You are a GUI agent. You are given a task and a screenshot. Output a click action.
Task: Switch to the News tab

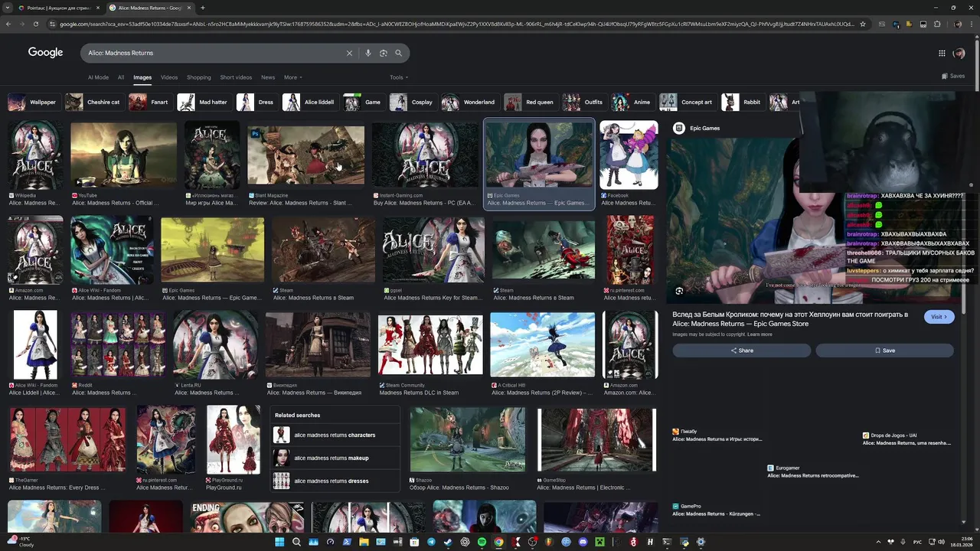[x=268, y=77]
